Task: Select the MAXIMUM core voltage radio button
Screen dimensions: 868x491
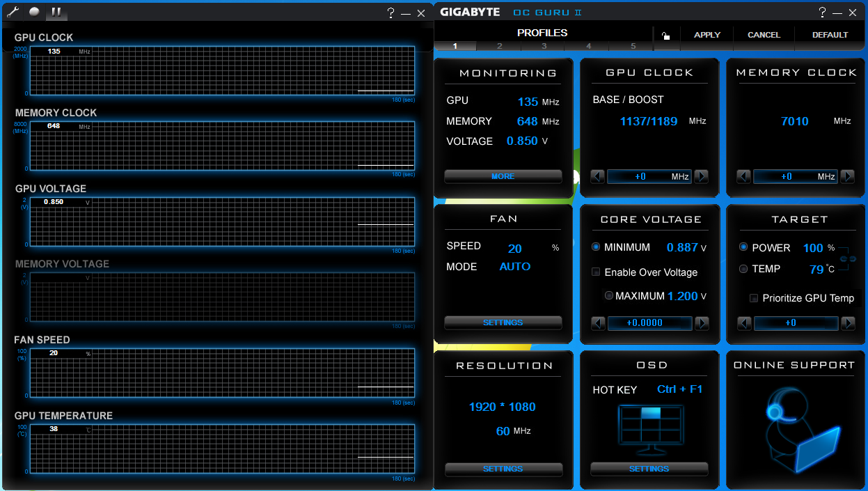Action: click(x=609, y=295)
